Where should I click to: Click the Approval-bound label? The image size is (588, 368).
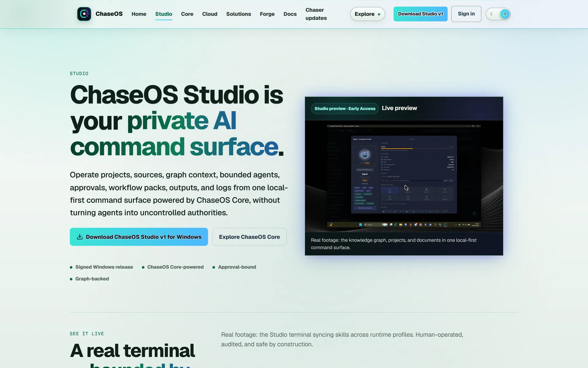[x=237, y=267]
